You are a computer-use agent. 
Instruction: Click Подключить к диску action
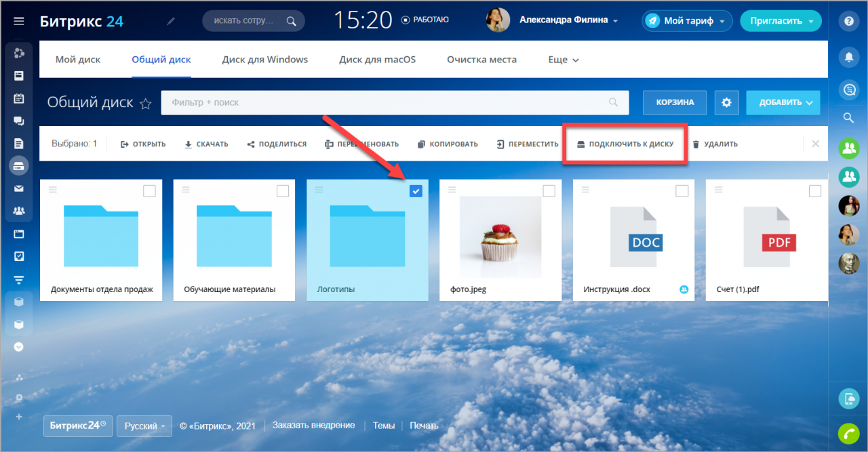click(x=625, y=144)
